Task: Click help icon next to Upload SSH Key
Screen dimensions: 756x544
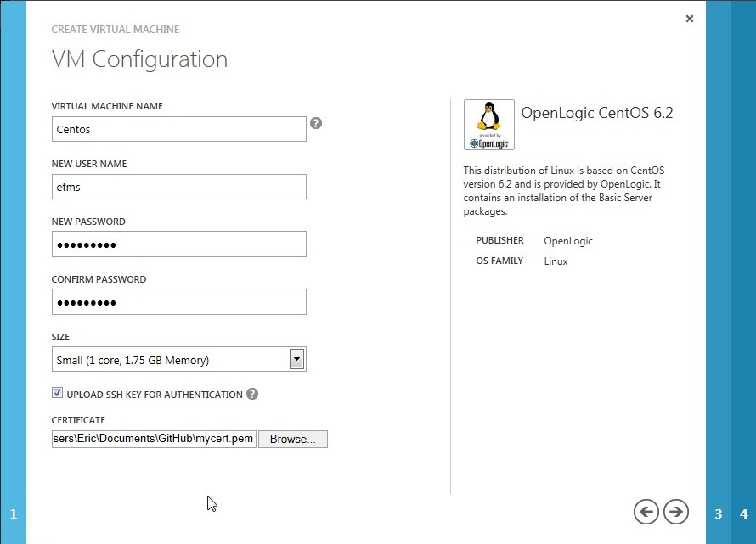Action: 252,394
